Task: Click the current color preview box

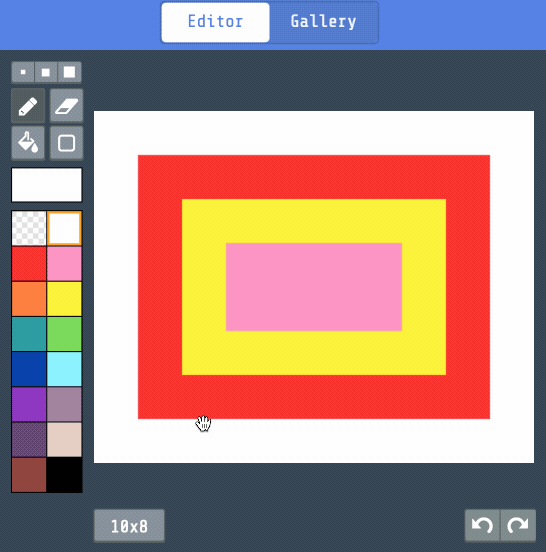Action: 47,185
